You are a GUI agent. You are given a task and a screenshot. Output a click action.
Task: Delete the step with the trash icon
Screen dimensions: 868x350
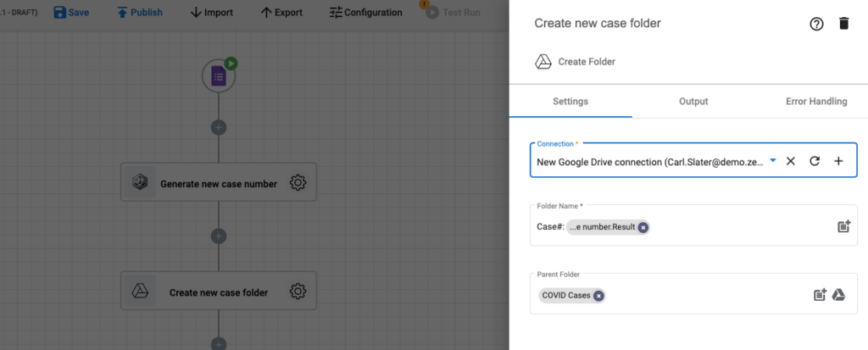[843, 23]
